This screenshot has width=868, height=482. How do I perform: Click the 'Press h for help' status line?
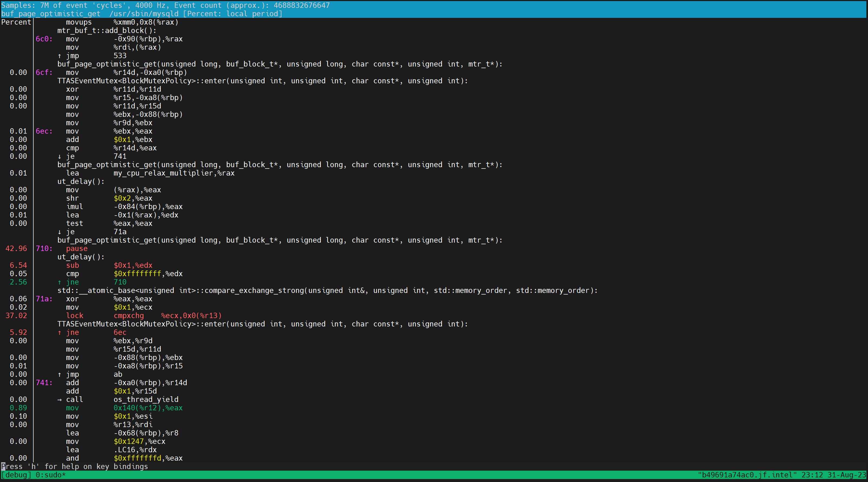click(74, 467)
